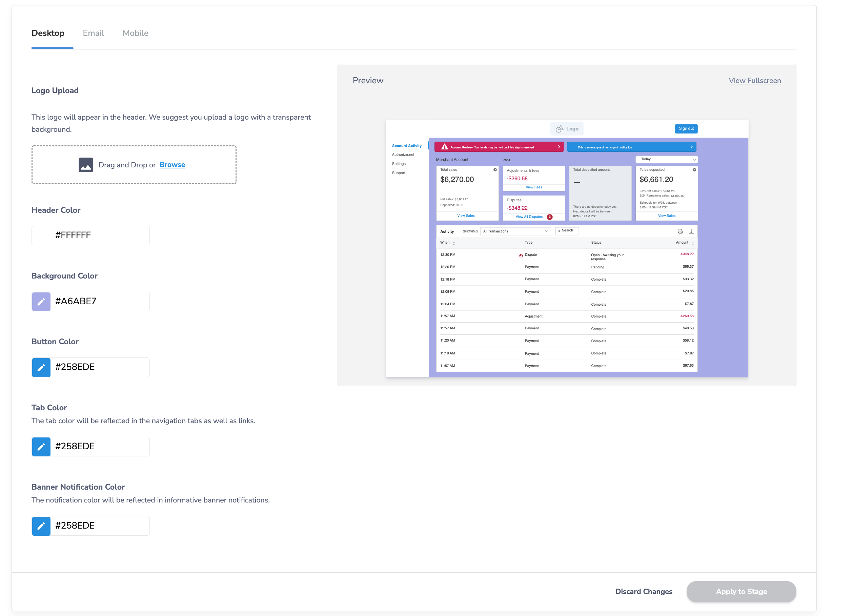Click the download/export icon in activity table
Viewport: 852px width, 616px height.
click(x=691, y=231)
